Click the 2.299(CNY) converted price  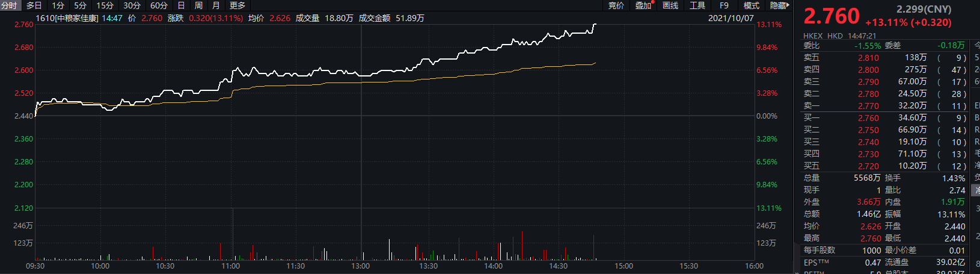(924, 10)
